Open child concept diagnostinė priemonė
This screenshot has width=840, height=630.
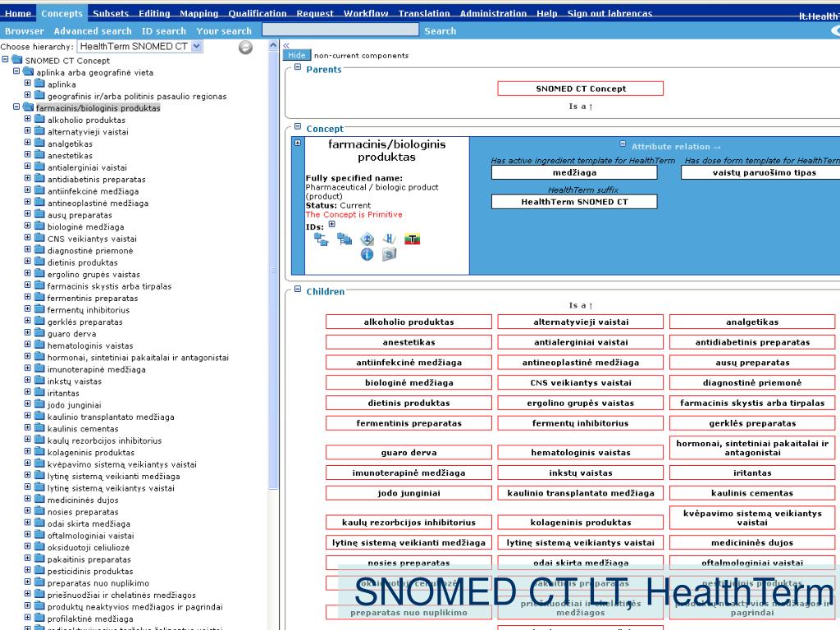point(752,382)
